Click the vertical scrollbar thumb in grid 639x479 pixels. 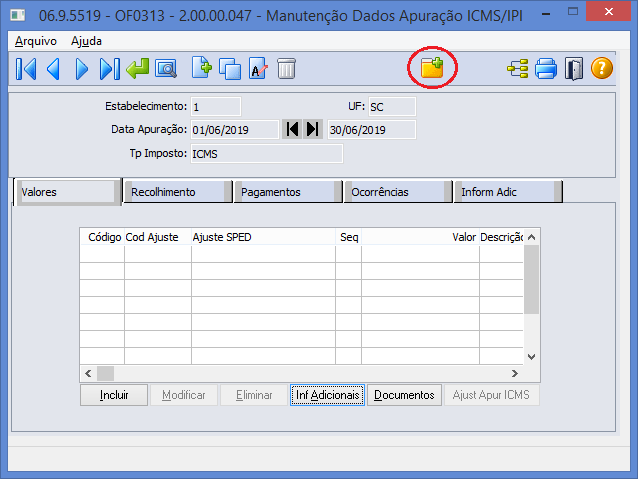[x=531, y=279]
